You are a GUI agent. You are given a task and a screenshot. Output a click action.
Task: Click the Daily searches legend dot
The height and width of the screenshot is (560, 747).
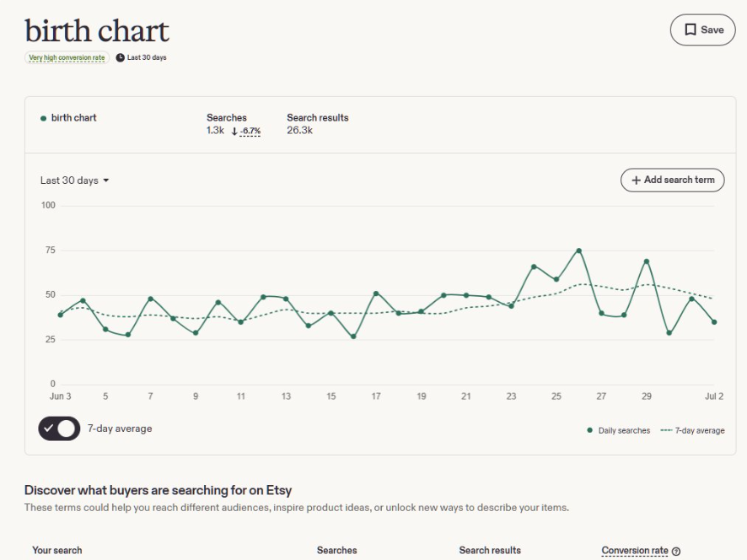(x=590, y=430)
